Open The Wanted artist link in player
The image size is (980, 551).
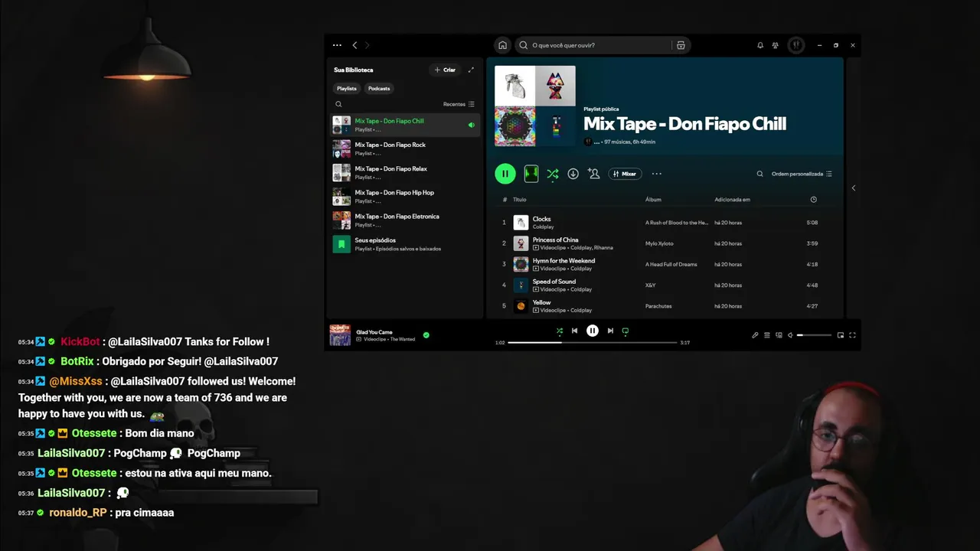(402, 339)
